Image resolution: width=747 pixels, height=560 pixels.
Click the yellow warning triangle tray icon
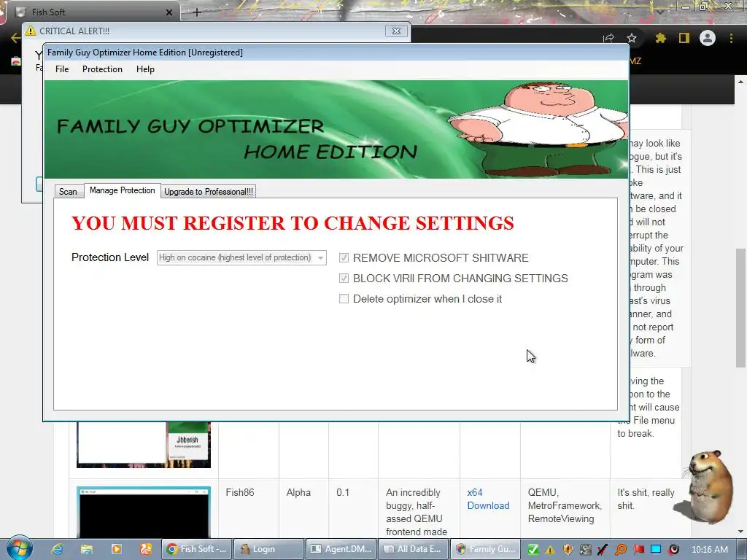(550, 550)
